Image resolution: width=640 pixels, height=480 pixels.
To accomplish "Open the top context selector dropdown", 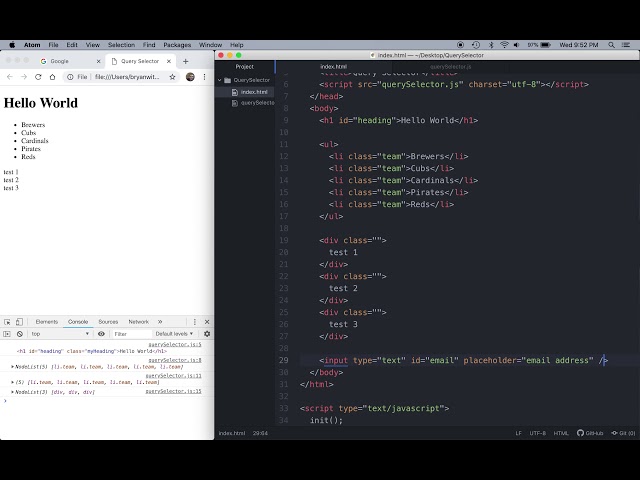I will pyautogui.click(x=58, y=334).
